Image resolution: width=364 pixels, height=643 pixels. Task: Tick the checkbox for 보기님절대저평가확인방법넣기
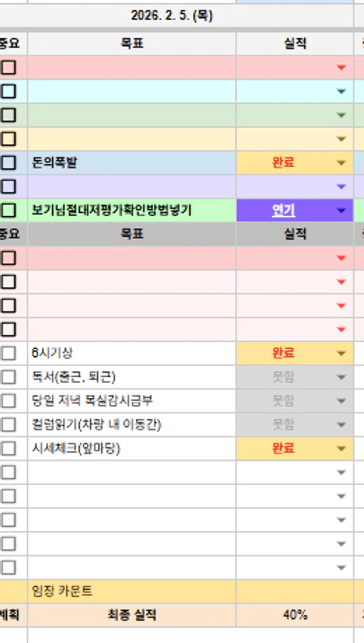coord(9,211)
